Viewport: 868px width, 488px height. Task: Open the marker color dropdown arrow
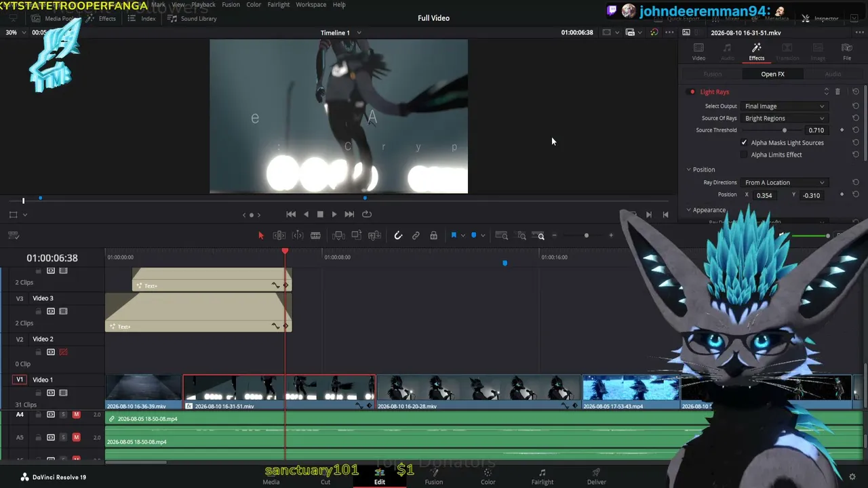[x=482, y=235]
